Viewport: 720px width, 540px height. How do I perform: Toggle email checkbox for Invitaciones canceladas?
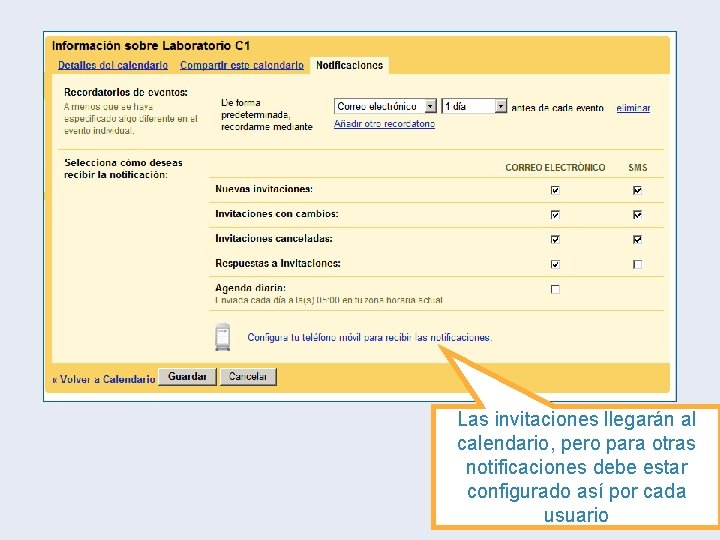coord(555,240)
